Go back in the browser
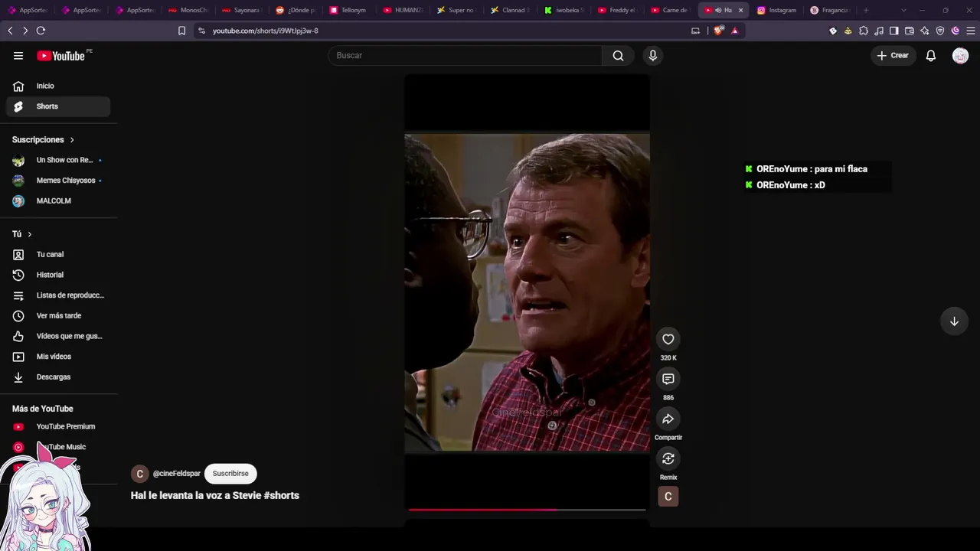 coord(10,31)
